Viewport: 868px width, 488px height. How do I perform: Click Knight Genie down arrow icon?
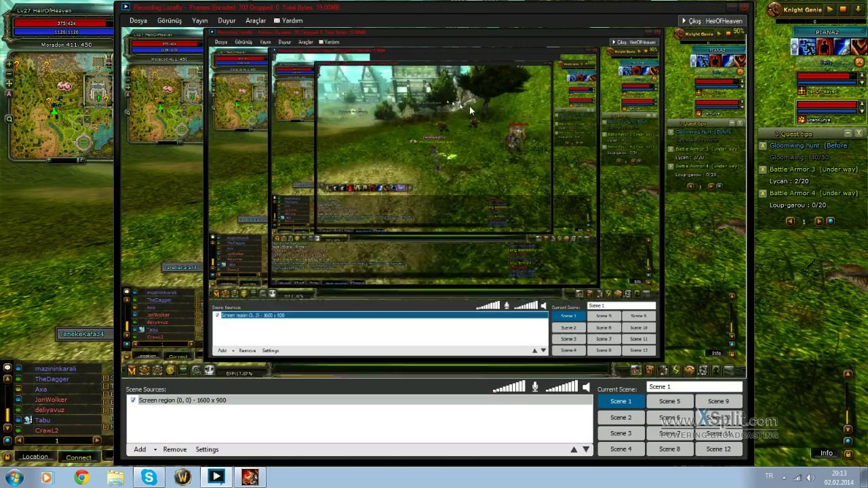tap(856, 9)
